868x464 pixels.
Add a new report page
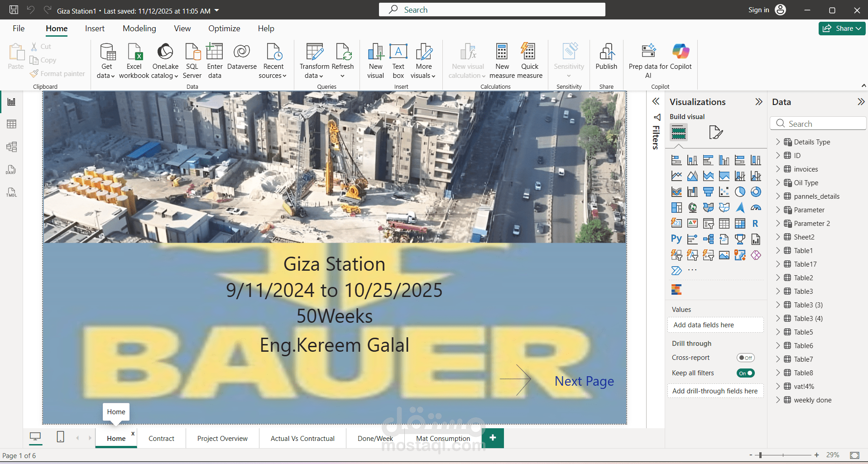[x=493, y=438]
